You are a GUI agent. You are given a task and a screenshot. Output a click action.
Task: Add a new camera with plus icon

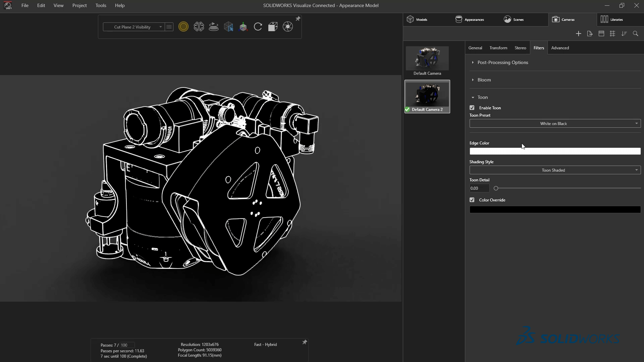coord(579,34)
